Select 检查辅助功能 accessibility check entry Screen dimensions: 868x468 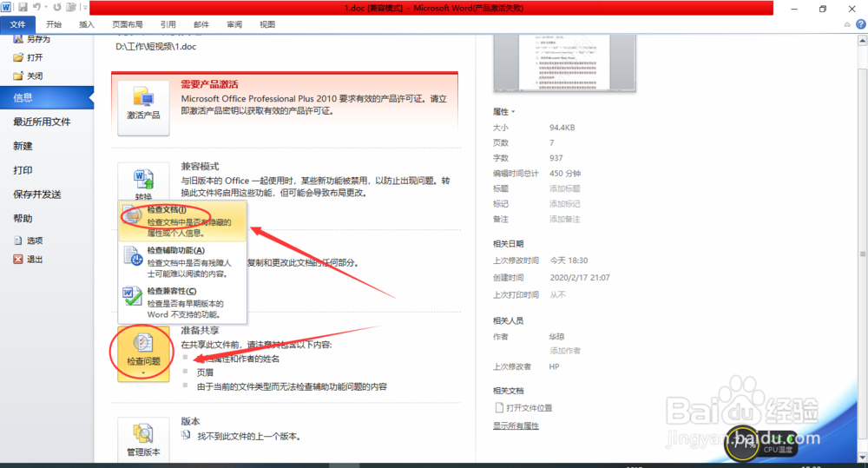tap(182, 262)
